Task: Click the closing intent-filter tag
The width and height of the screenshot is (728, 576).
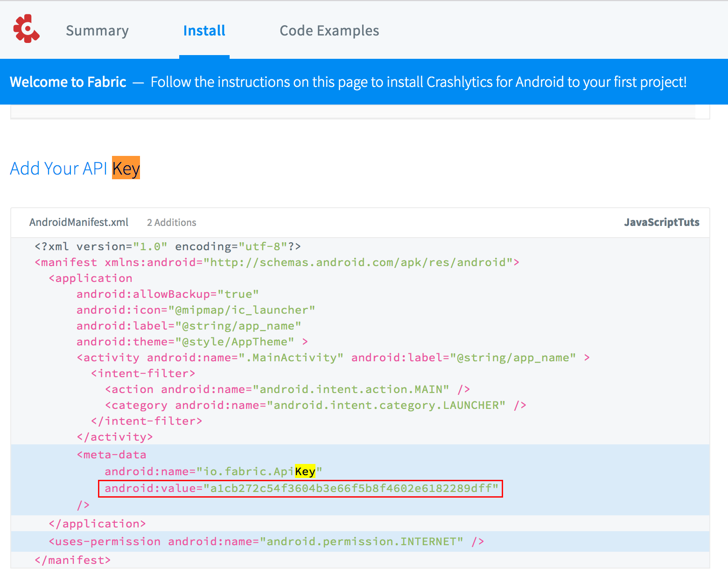Action: [x=147, y=421]
